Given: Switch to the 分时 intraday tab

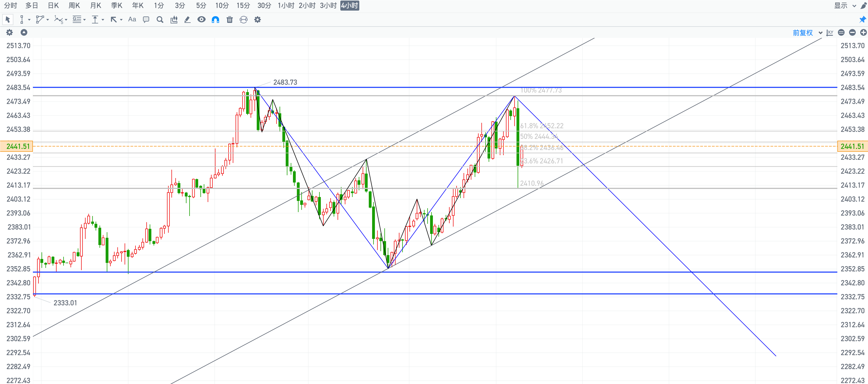Looking at the screenshot, I should pos(10,5).
